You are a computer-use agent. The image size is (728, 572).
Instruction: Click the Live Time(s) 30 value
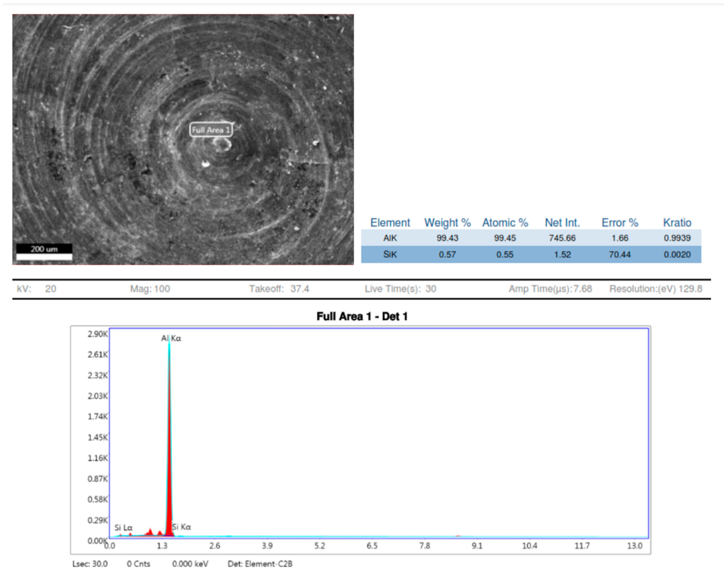(x=431, y=289)
